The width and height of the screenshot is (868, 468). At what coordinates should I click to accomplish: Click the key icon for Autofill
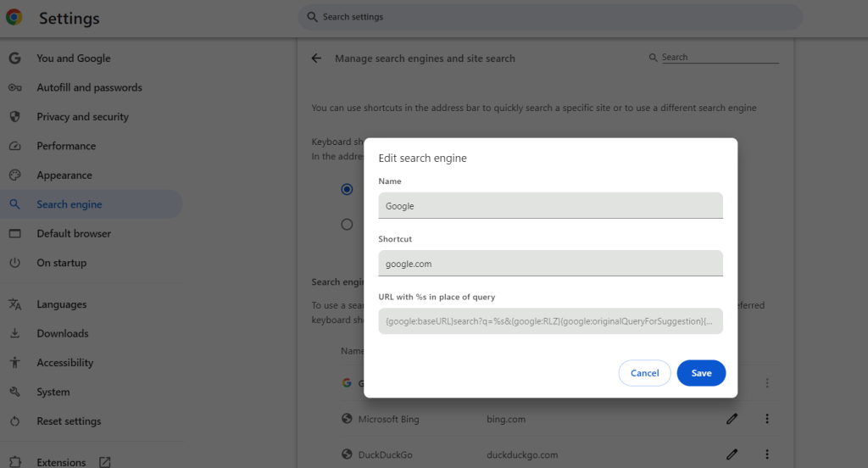click(15, 87)
